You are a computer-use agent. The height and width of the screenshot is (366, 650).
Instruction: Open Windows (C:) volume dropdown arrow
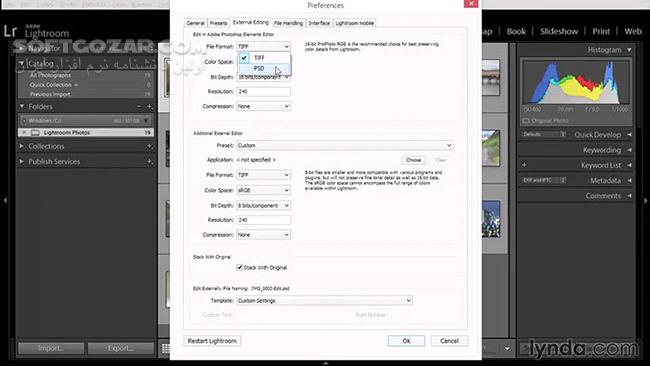(146, 121)
